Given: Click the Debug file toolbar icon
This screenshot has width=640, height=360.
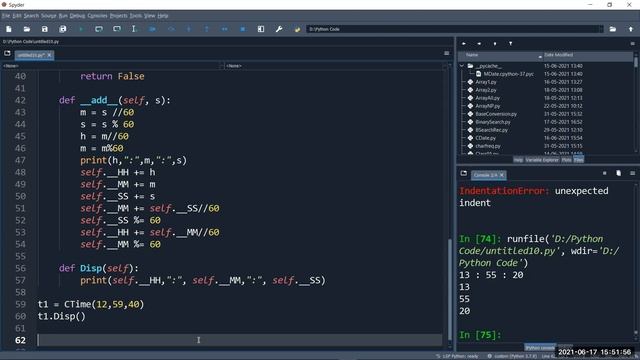Looking at the screenshot, I should tap(152, 29).
